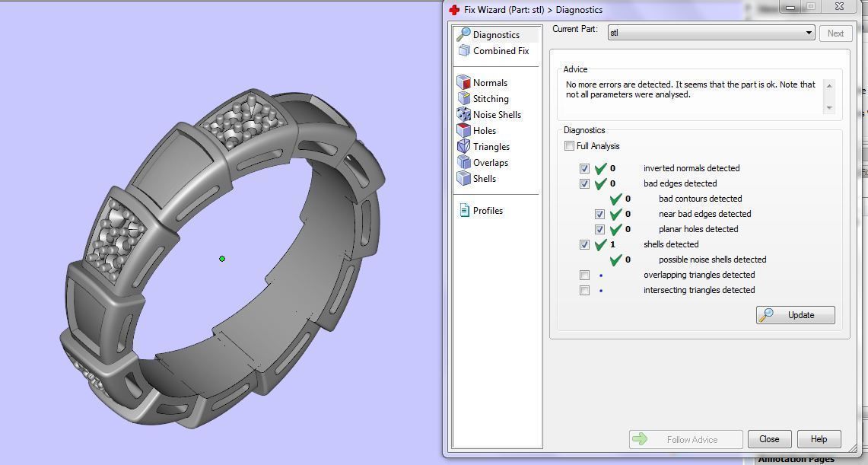Image resolution: width=868 pixels, height=465 pixels.
Task: Click the Normals cube icon
Action: click(463, 82)
